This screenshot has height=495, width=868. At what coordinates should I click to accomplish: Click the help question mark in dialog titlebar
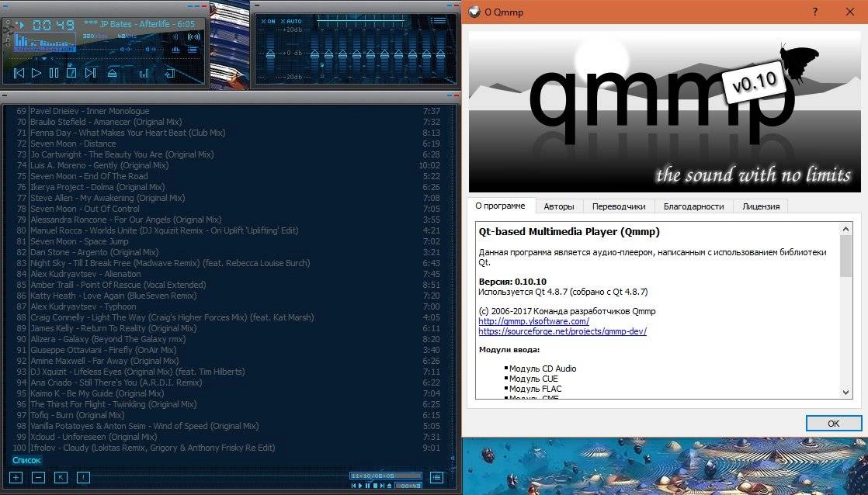pyautogui.click(x=815, y=12)
